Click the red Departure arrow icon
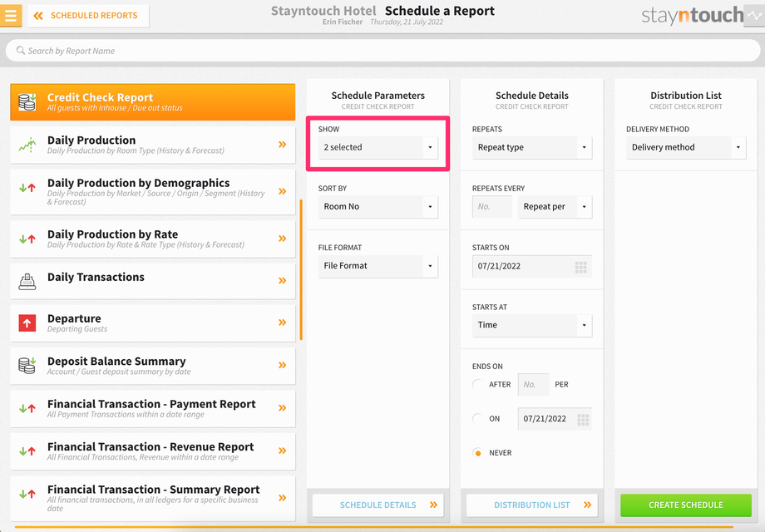Screen dimensions: 765x532 [27, 323]
